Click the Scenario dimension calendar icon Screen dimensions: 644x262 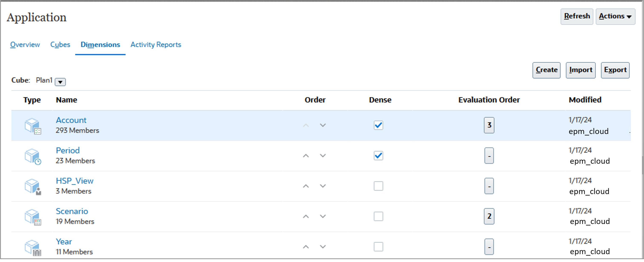(33, 217)
